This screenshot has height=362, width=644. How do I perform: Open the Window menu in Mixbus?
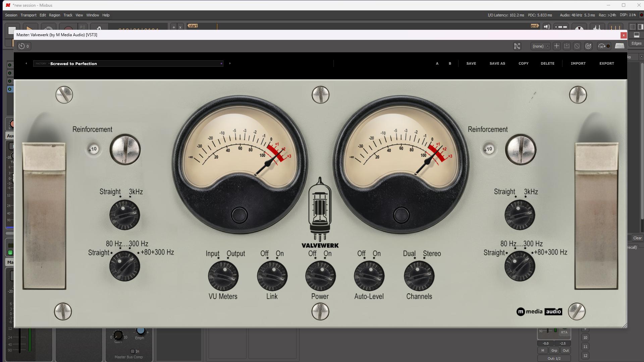[x=93, y=15]
